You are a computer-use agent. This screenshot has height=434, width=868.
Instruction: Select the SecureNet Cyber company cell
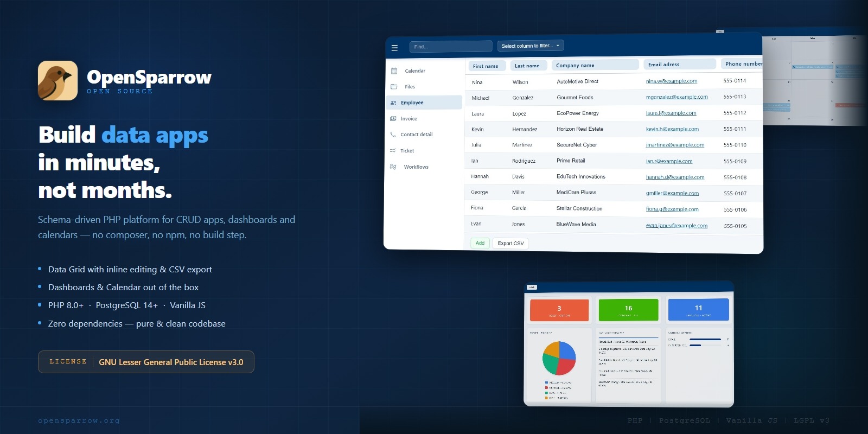pyautogui.click(x=577, y=145)
